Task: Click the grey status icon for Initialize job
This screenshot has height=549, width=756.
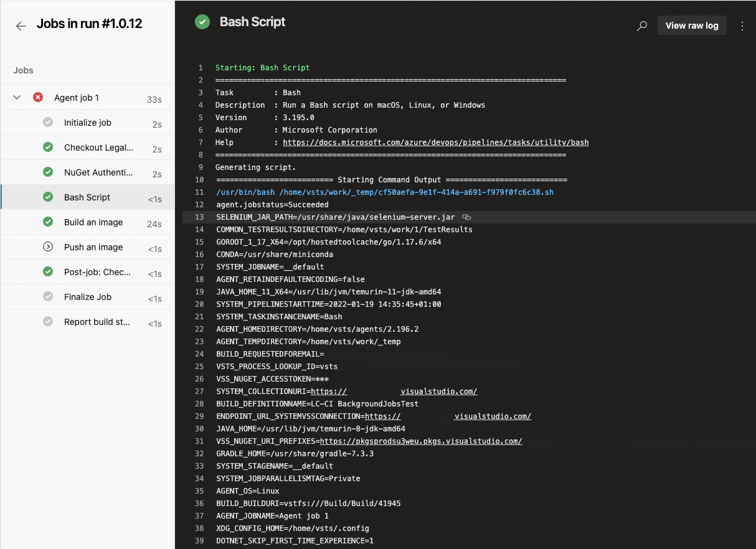Action: pyautogui.click(x=48, y=123)
